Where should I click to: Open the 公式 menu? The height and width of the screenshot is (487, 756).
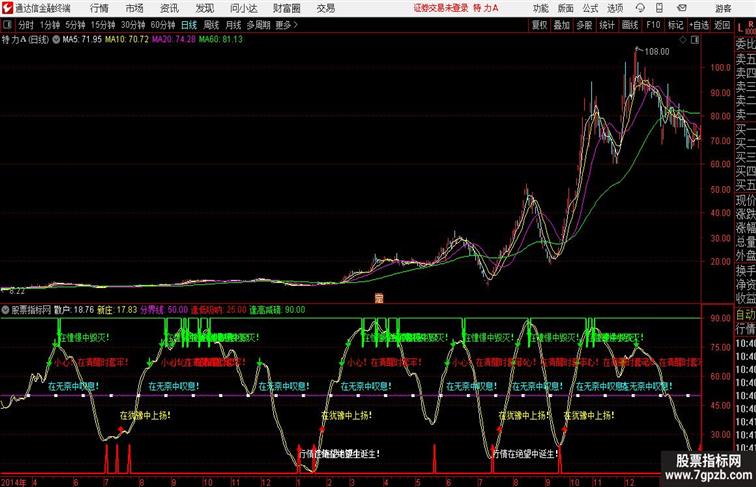pos(590,8)
